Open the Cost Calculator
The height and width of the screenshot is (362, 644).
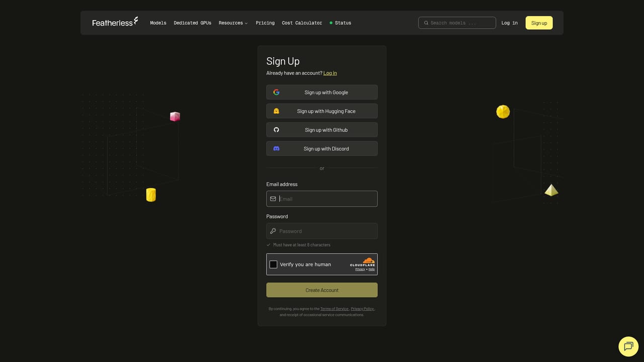[x=302, y=23]
